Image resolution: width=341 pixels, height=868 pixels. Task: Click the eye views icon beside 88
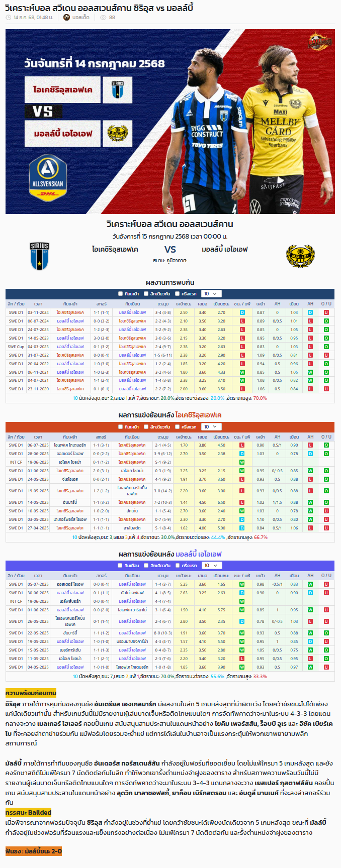point(103,17)
